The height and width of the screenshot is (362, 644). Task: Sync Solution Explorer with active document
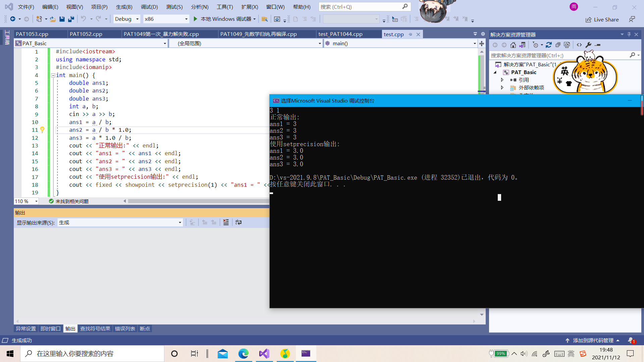point(522,45)
